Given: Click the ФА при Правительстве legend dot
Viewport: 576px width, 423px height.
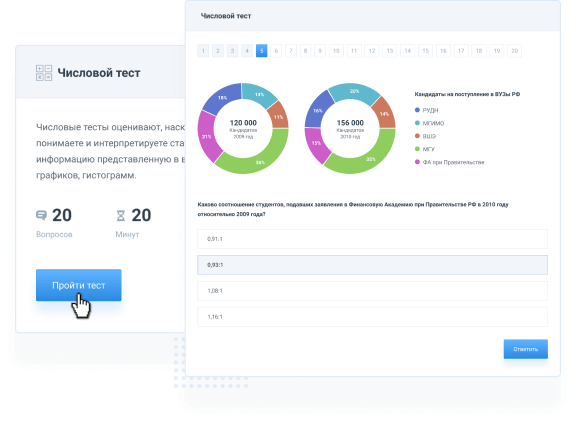Looking at the screenshot, I should point(417,162).
